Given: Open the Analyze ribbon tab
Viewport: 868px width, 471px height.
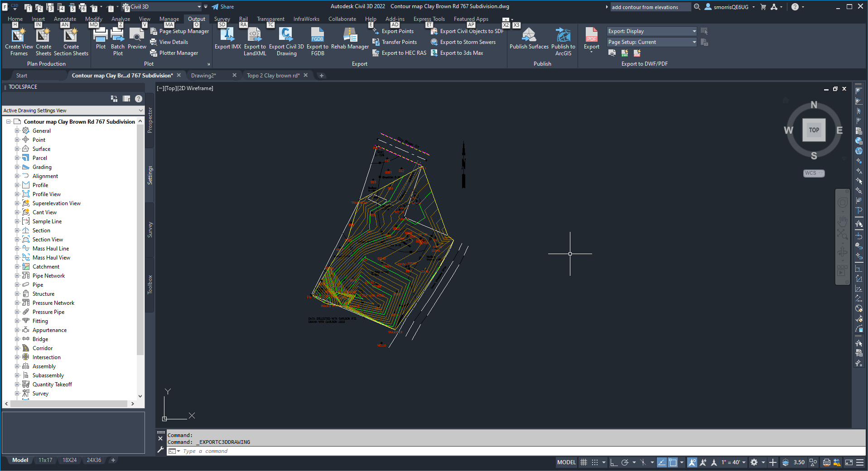Looking at the screenshot, I should [121, 19].
